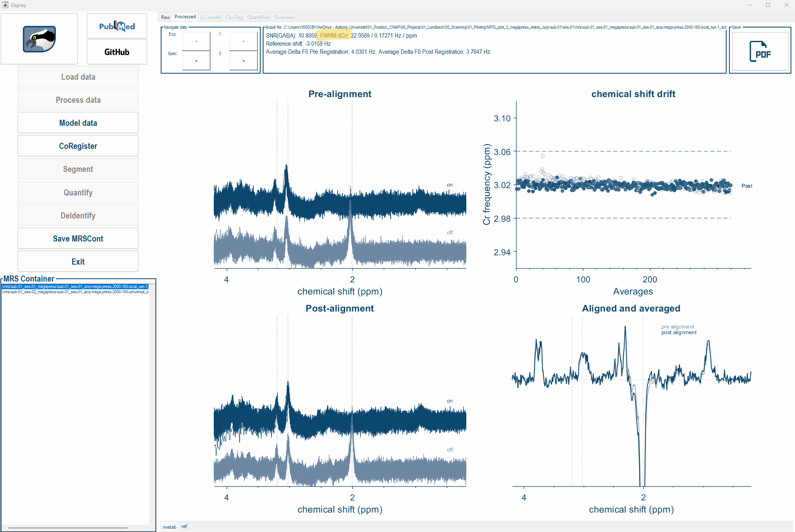Open the GitHub link button
This screenshot has width=795, height=532.
point(117,52)
